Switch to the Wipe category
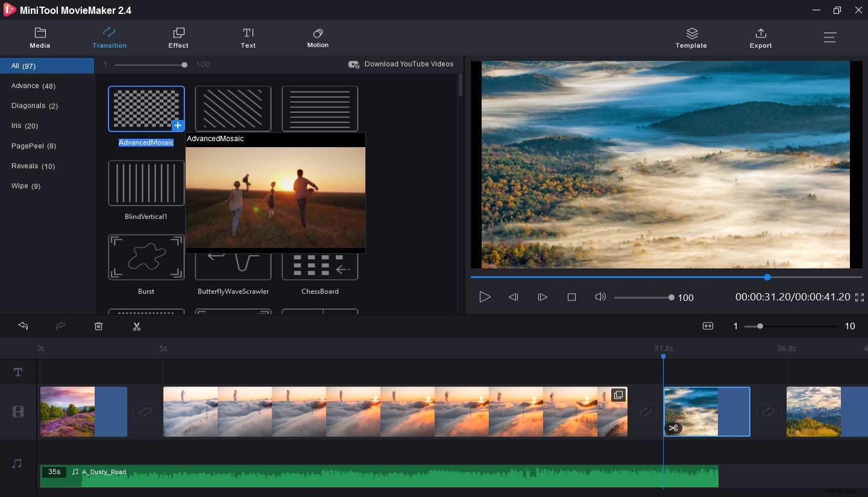The height and width of the screenshot is (497, 868). [26, 186]
